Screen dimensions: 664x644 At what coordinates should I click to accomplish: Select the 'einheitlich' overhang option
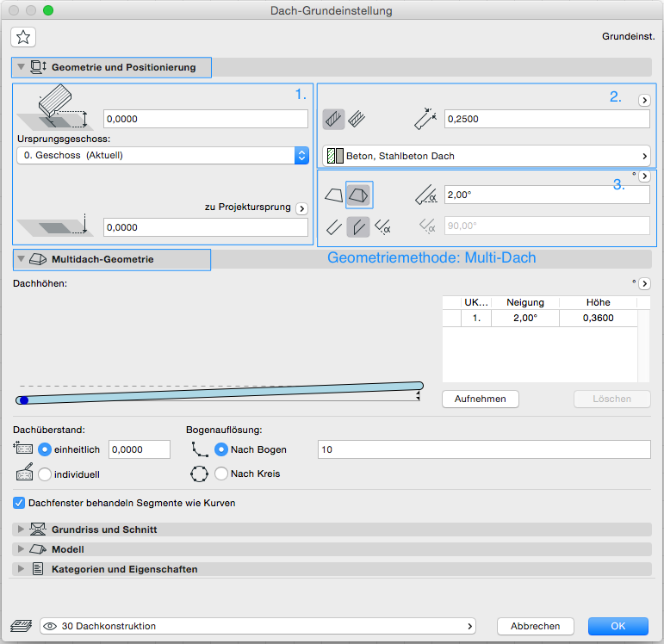(x=46, y=449)
